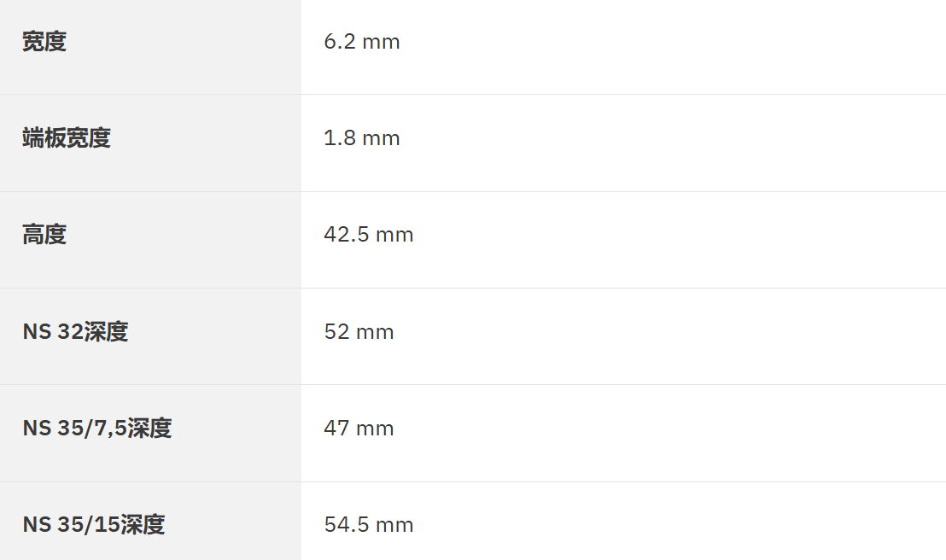Click the NS 35/7,5深度 label cell
Image resolution: width=946 pixels, height=560 pixels.
pyautogui.click(x=97, y=428)
